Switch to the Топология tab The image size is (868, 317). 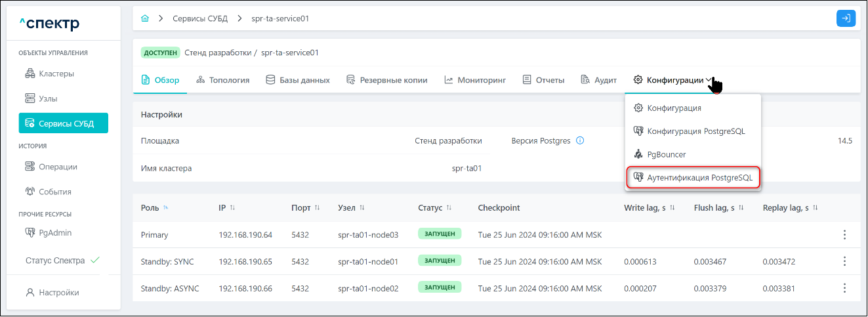coord(223,80)
